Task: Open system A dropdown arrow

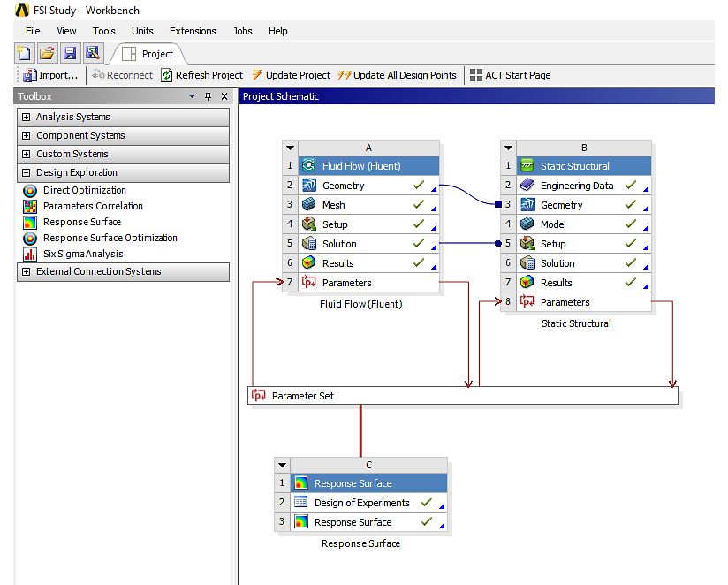Action: 290,148
